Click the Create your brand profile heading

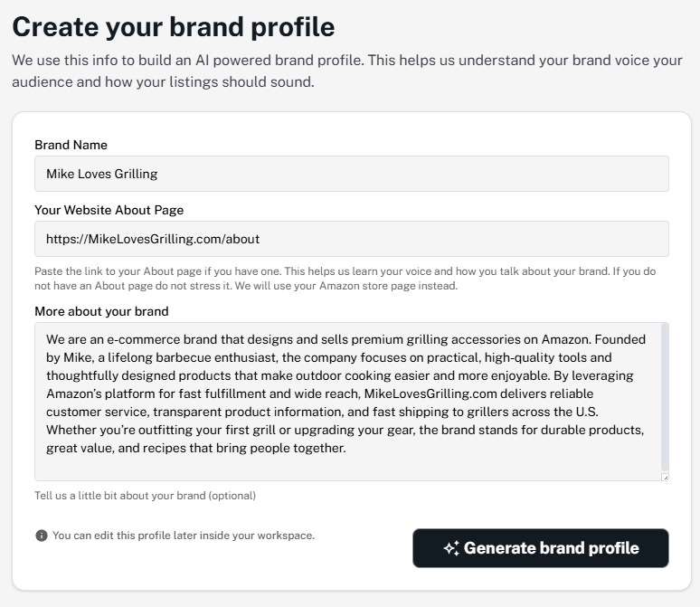coord(173,27)
